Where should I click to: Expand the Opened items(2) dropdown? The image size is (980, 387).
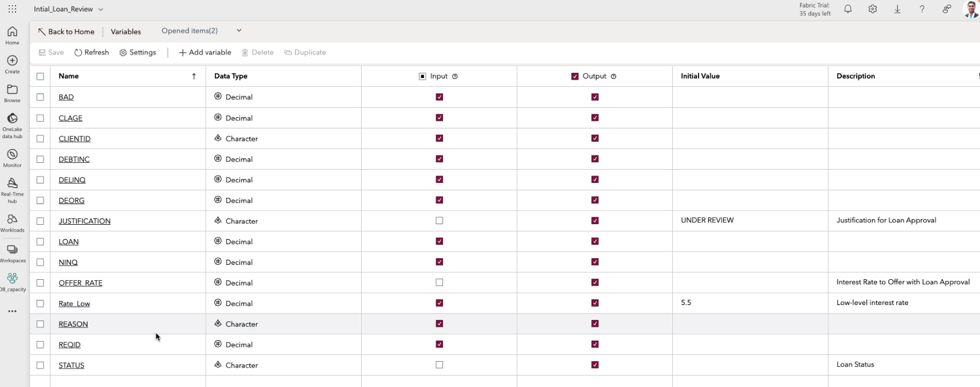tap(239, 31)
